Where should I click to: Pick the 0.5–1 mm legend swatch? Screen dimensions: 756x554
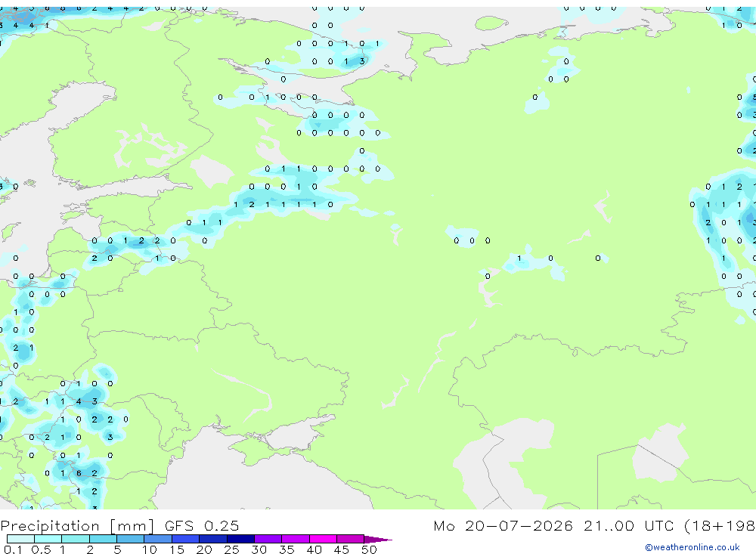point(48,539)
